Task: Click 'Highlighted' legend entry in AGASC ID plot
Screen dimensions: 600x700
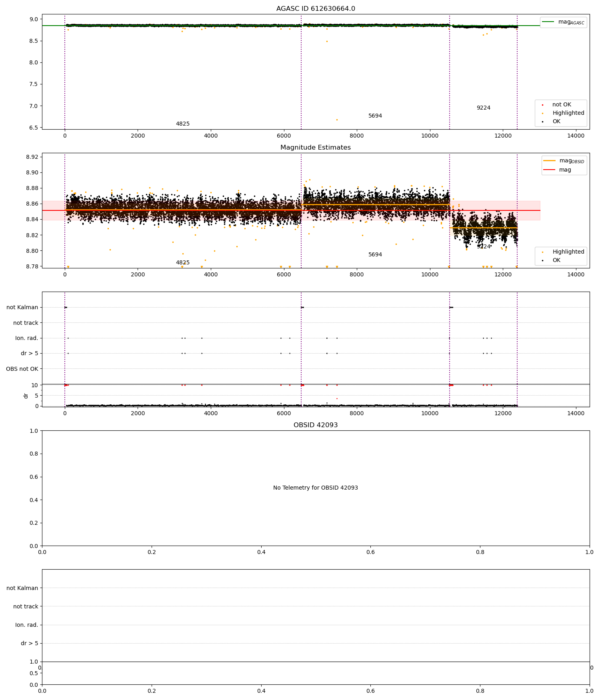Action: [x=563, y=113]
